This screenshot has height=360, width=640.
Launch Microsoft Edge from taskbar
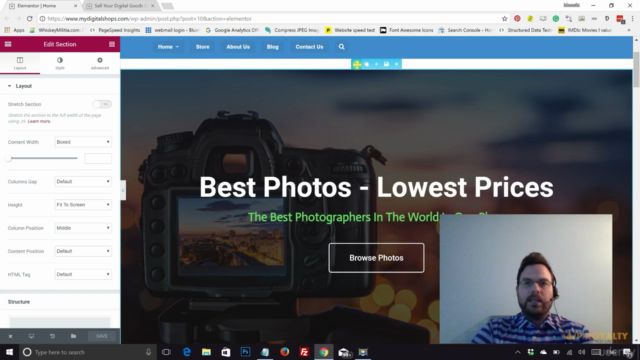coord(187,352)
